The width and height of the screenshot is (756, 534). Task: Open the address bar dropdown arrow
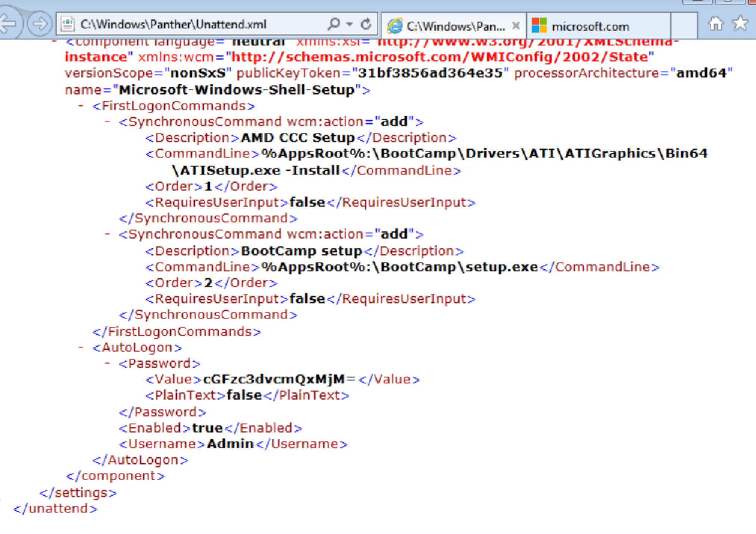coord(350,25)
